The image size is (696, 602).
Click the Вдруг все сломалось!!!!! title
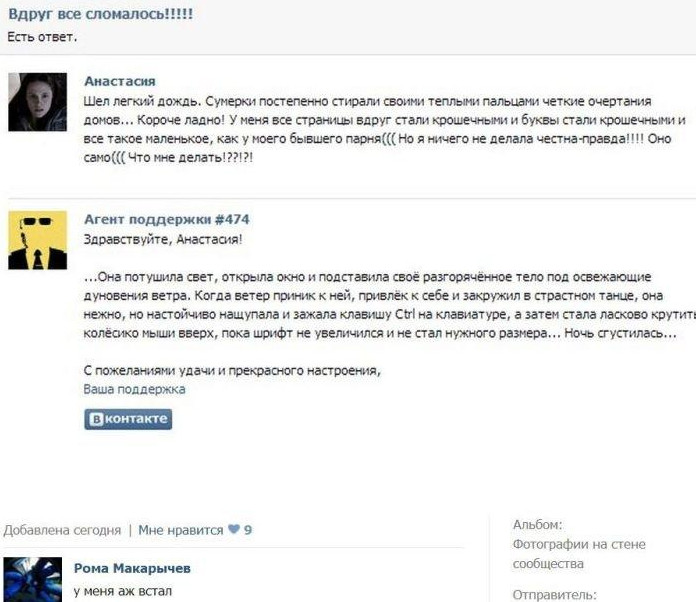coord(101,14)
